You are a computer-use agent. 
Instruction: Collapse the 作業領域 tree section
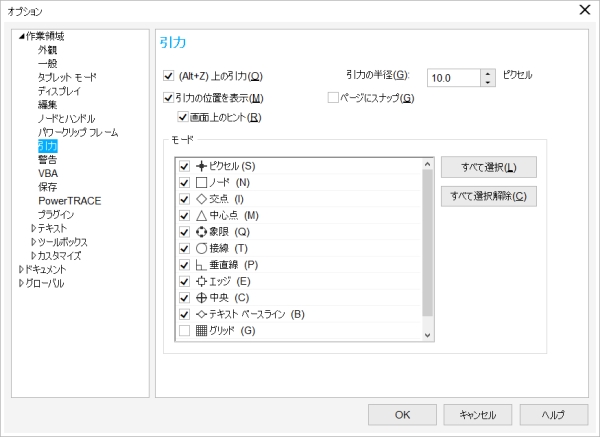click(x=22, y=37)
